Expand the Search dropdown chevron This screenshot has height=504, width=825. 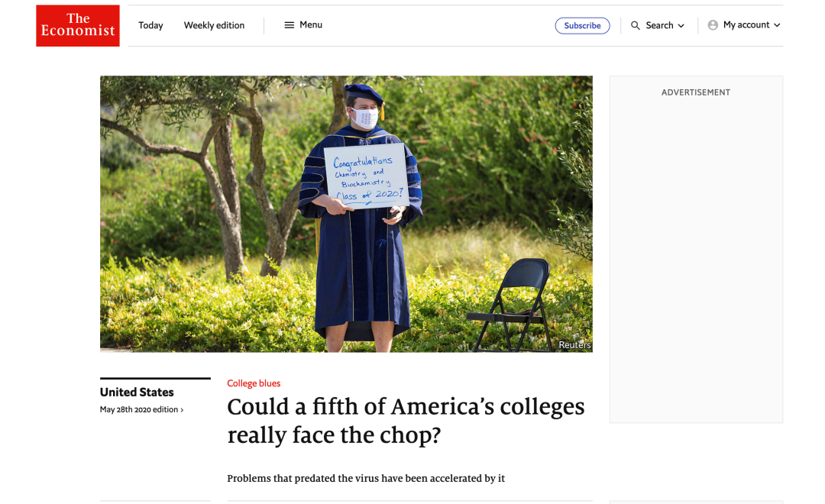coord(681,26)
